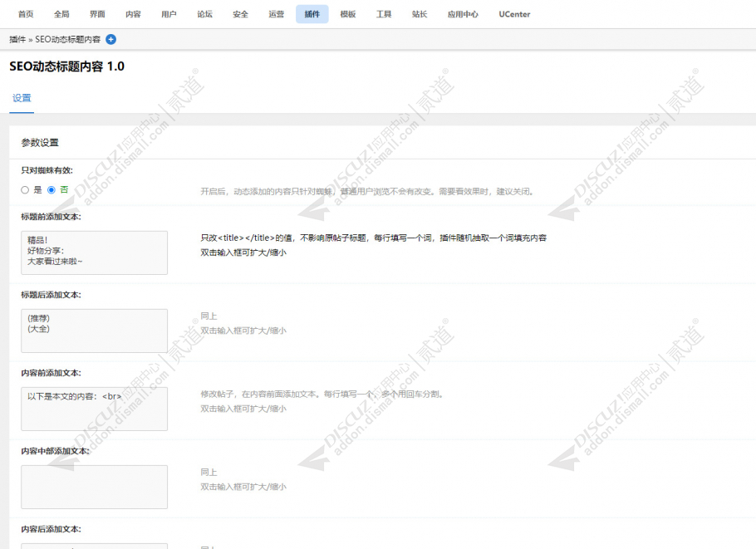The height and width of the screenshot is (549, 756).
Task: Click the 只对蜘蛛有效 label
Action: (x=47, y=170)
